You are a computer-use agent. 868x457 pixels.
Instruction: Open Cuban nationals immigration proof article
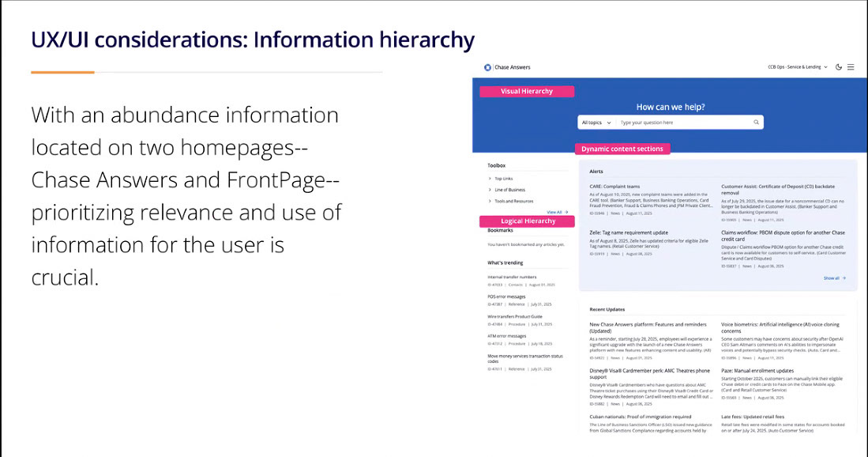click(640, 417)
